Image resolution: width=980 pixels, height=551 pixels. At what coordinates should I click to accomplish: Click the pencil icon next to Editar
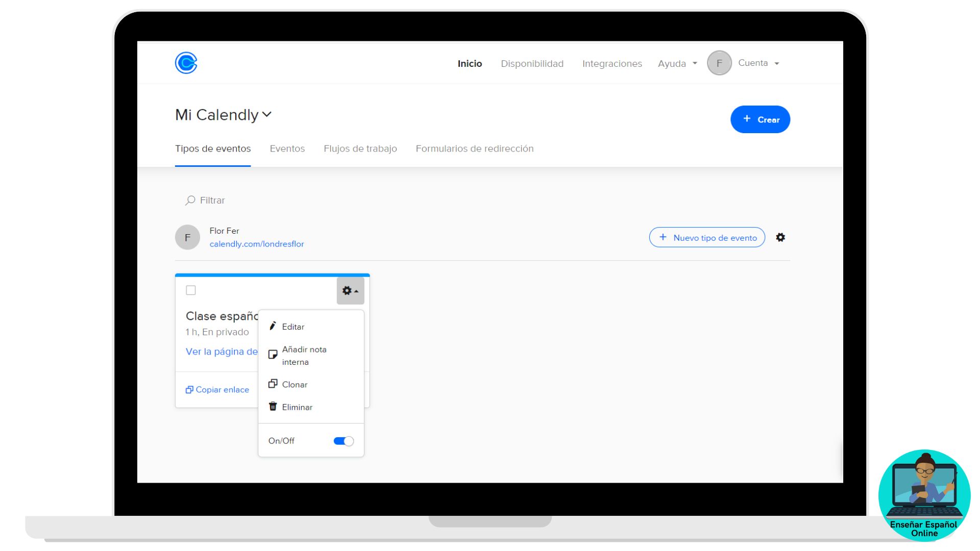(x=273, y=326)
